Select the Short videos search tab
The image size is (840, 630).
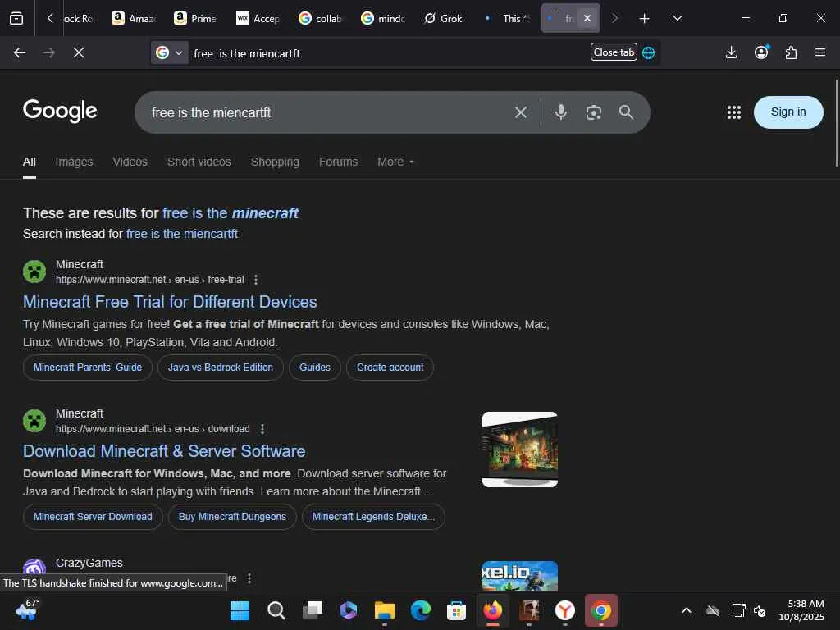(199, 162)
